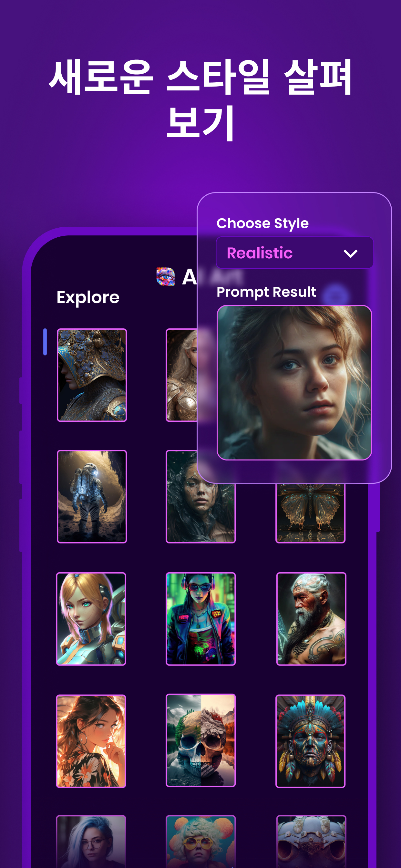Select the skull landscape artwork thumbnail
Image resolution: width=401 pixels, height=868 pixels.
[x=200, y=740]
